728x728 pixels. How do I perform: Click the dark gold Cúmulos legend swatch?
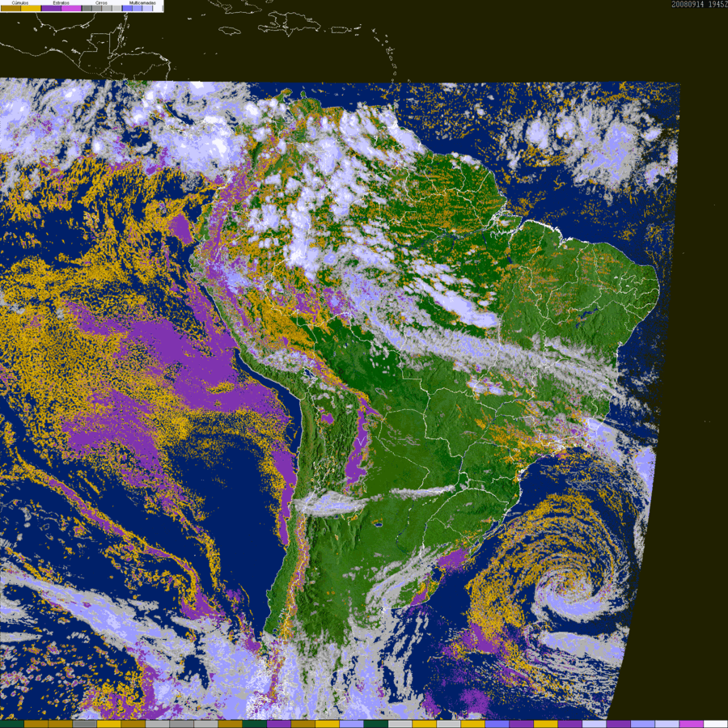point(11,8)
